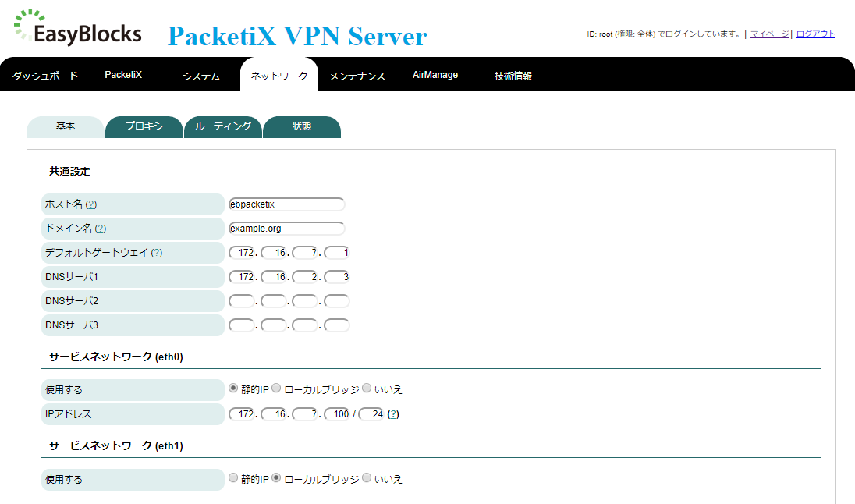Select いいえ radio for eth0
855x504 pixels.
(x=367, y=389)
